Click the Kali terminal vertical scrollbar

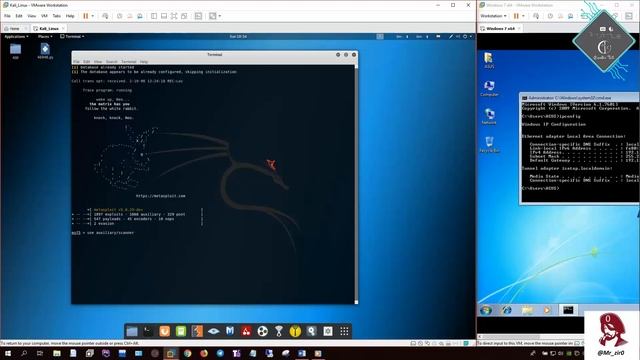point(356,184)
